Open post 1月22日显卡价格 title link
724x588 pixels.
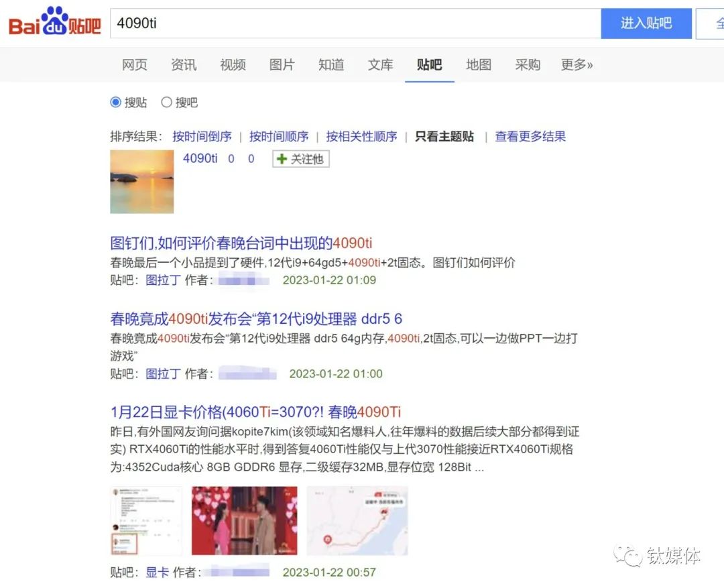(255, 412)
